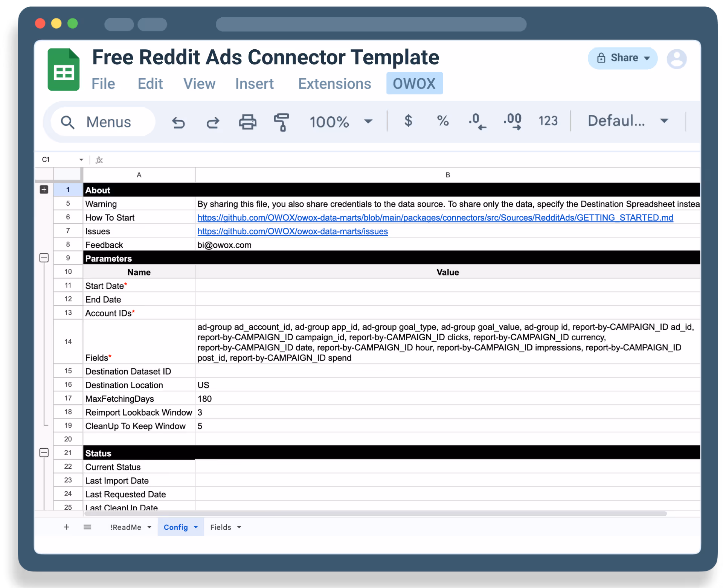Click increase decimal places icon
Screen dimensions: 723x588
click(513, 122)
